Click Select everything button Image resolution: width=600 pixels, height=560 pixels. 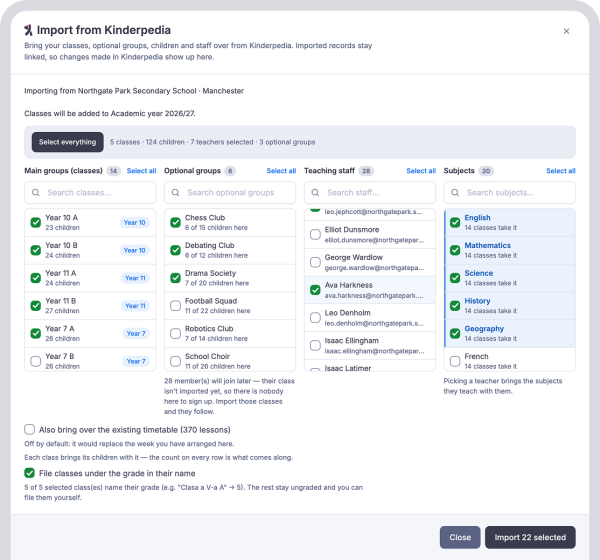[67, 142]
